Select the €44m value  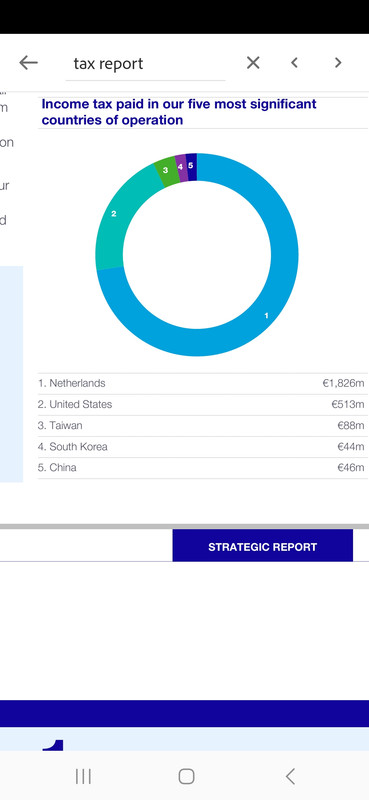351,447
